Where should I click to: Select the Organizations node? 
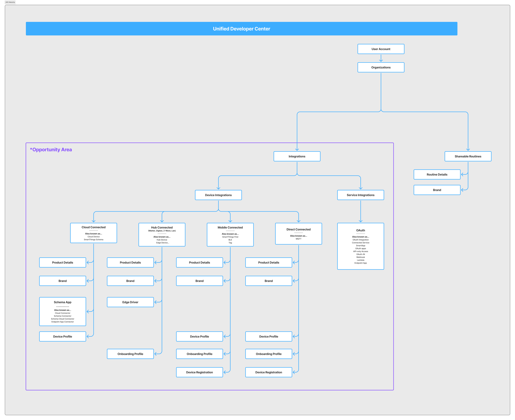tap(381, 67)
